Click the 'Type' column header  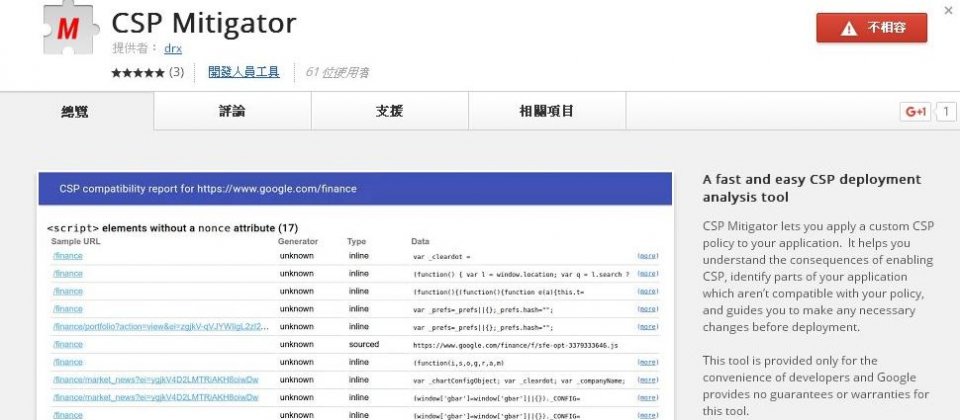356,241
